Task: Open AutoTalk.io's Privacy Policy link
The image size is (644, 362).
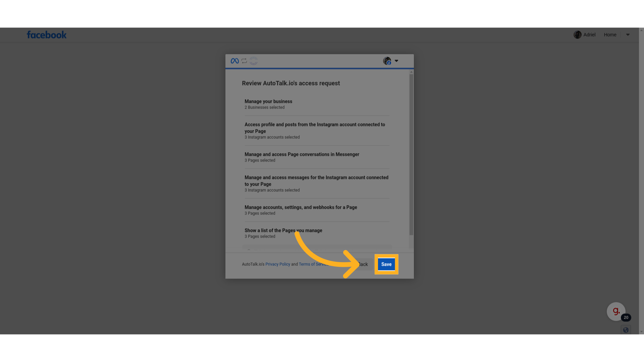Action: click(x=278, y=264)
